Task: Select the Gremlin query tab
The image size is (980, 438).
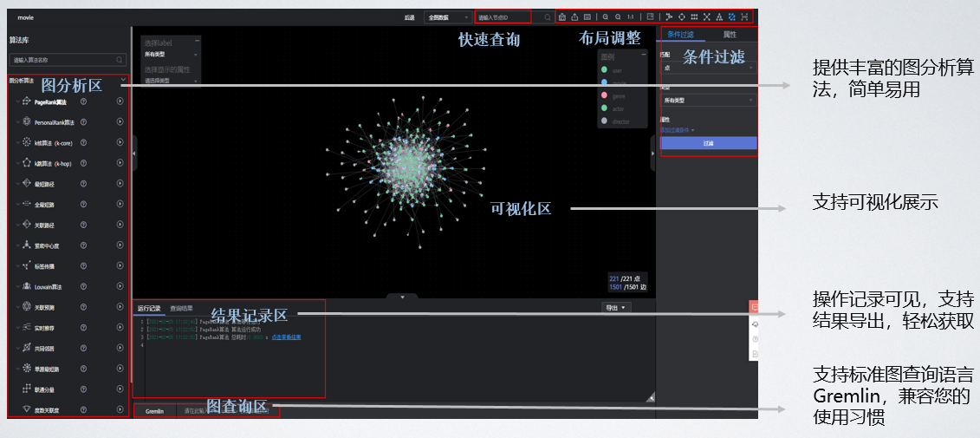Action: click(154, 411)
